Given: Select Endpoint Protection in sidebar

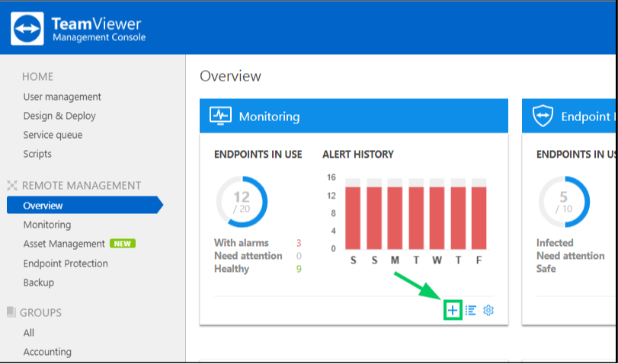Looking at the screenshot, I should coord(66,263).
